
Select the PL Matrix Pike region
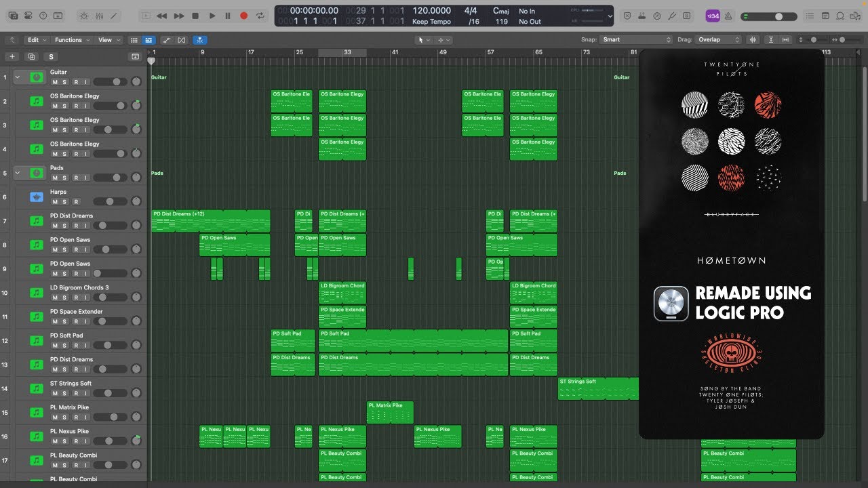(390, 413)
